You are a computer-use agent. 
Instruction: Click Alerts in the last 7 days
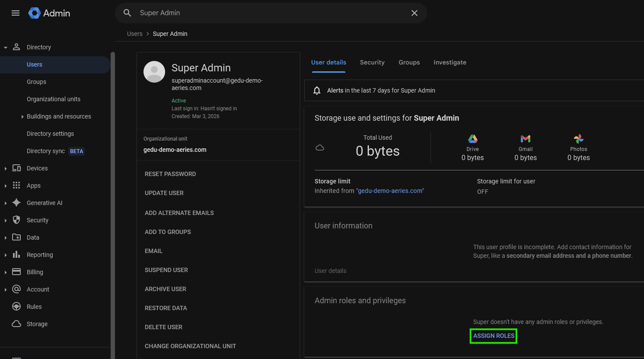pyautogui.click(x=381, y=90)
